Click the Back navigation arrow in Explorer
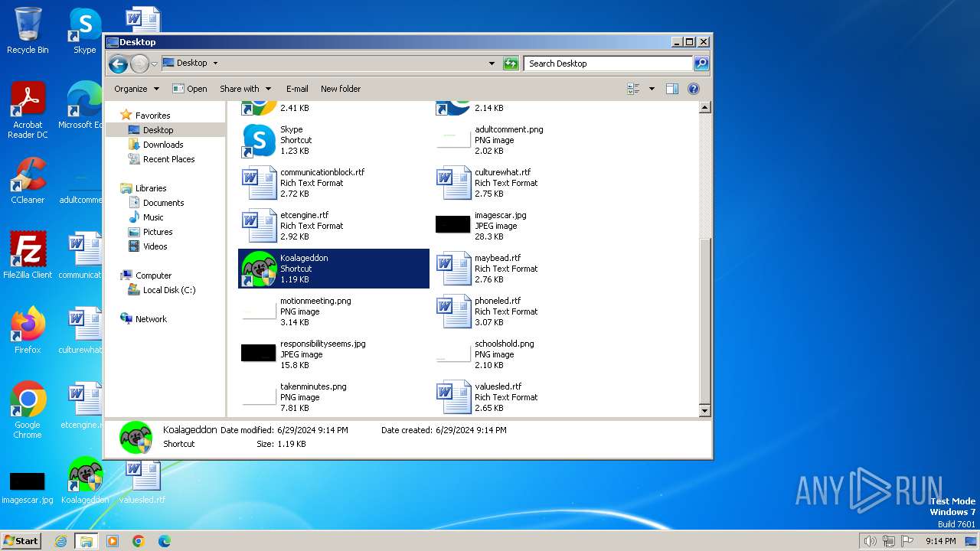 pos(118,64)
